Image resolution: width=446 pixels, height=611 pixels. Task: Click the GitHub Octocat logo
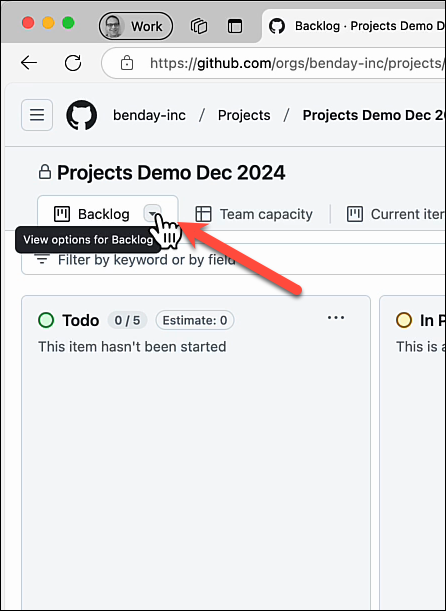81,115
